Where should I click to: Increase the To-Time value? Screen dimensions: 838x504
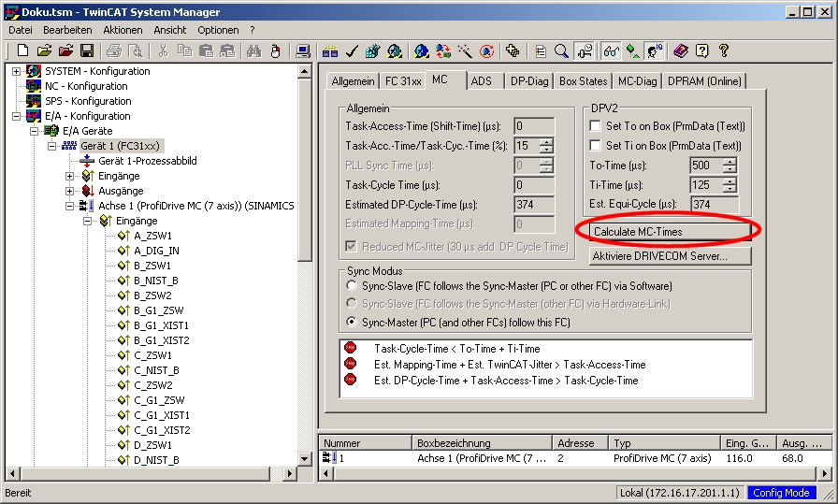tap(730, 162)
